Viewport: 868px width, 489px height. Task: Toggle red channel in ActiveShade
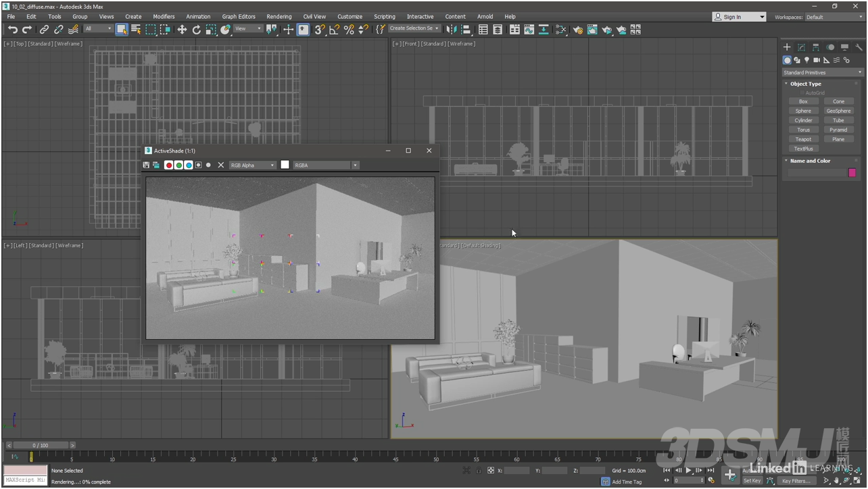click(169, 165)
